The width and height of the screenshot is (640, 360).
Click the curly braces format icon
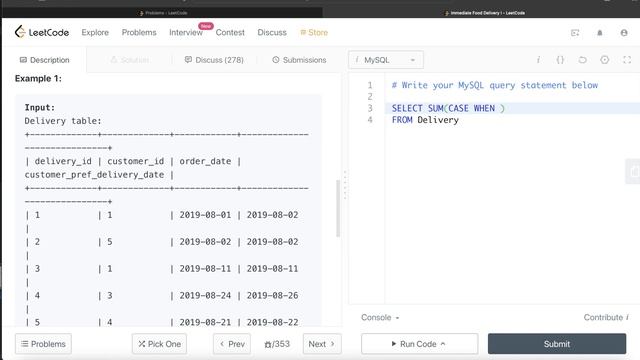click(x=560, y=60)
